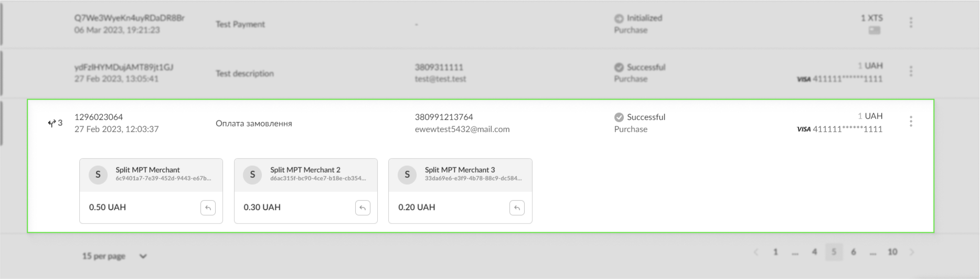Go to page 4
This screenshot has width=980, height=279.
coord(814,252)
